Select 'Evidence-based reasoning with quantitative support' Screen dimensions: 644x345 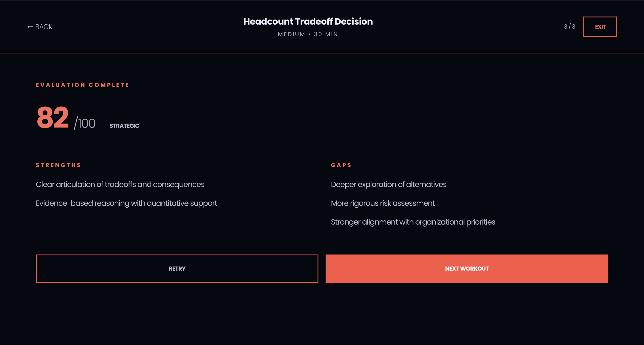click(x=127, y=203)
